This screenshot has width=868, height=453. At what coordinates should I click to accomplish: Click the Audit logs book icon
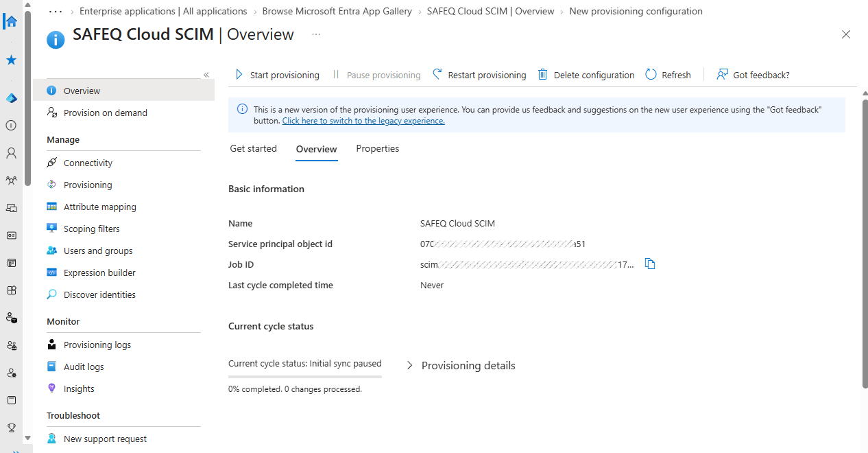(52, 367)
